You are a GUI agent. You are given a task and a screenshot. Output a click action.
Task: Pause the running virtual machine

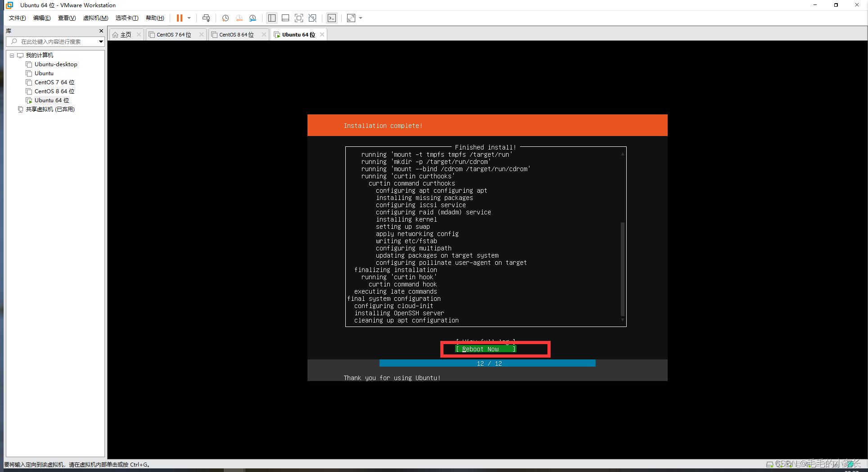click(x=179, y=18)
